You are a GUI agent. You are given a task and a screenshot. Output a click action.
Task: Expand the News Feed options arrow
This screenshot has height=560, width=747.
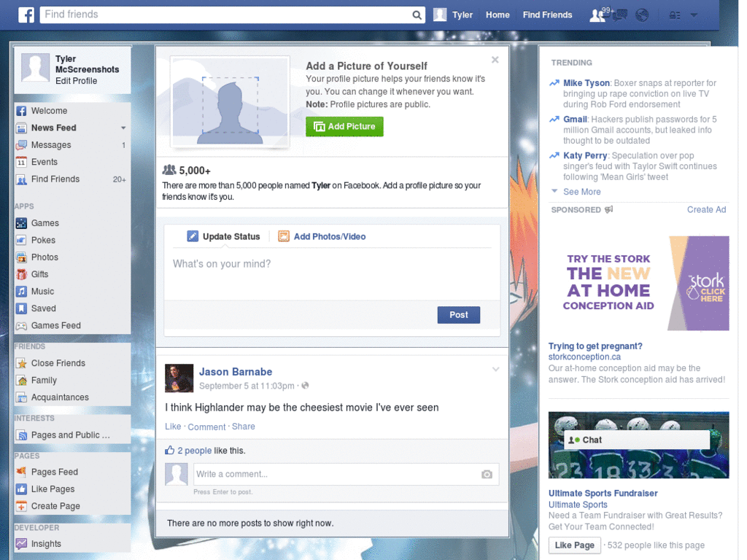[123, 128]
